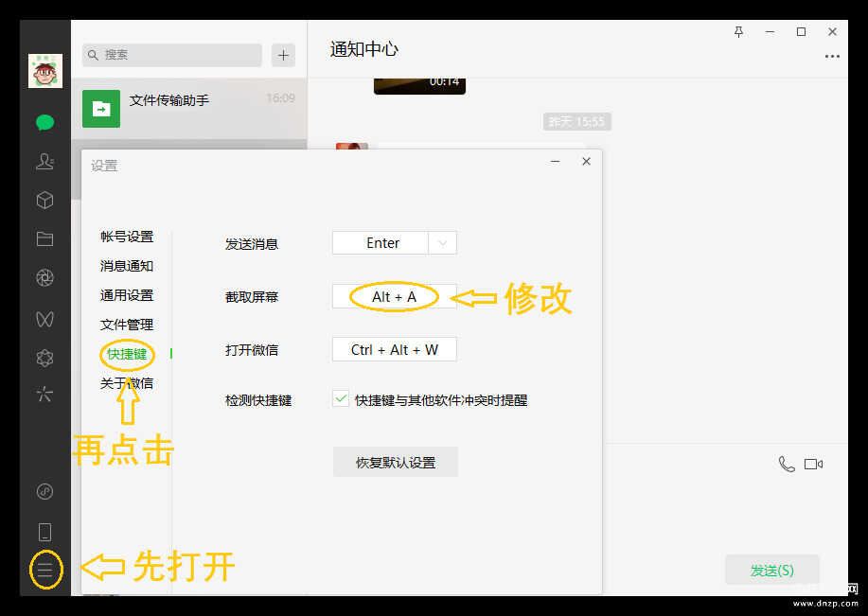The image size is (868, 616).
Task: Open the hamburger menu at sidebar bottom
Action: (45, 570)
